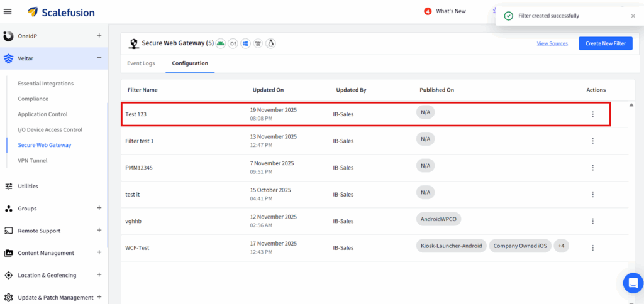Viewport: 644px width, 304px height.
Task: Expand the OneIdP sidebar section
Action: [x=99, y=36]
